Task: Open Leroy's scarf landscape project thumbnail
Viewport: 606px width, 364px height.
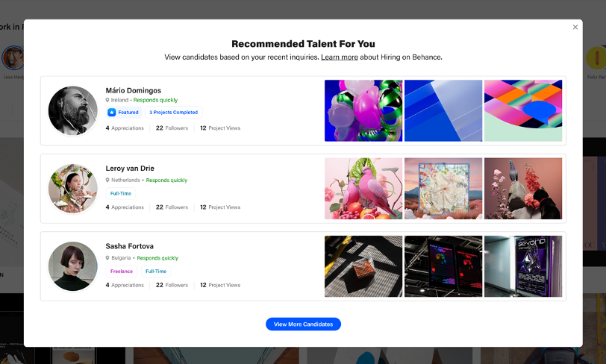Action: pos(443,189)
